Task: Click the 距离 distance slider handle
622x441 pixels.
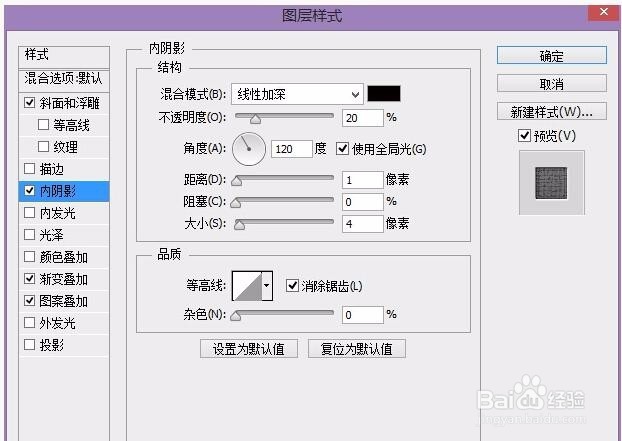Action: point(237,181)
